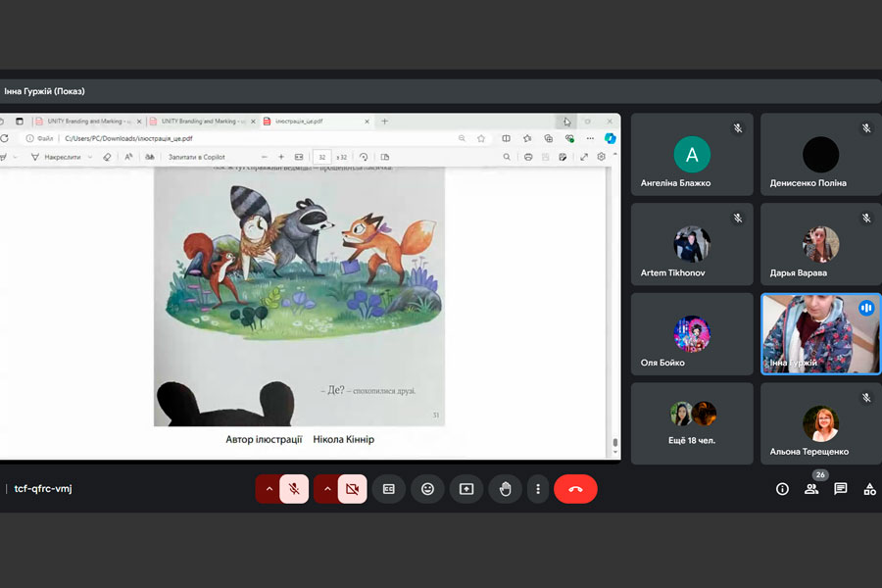Raise your hand in the meeting
This screenshot has width=882, height=588.
(506, 489)
